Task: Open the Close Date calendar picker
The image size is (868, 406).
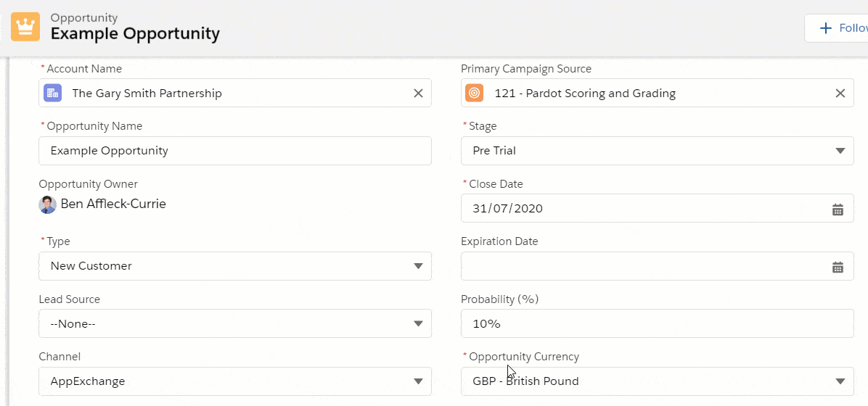Action: [x=838, y=210]
